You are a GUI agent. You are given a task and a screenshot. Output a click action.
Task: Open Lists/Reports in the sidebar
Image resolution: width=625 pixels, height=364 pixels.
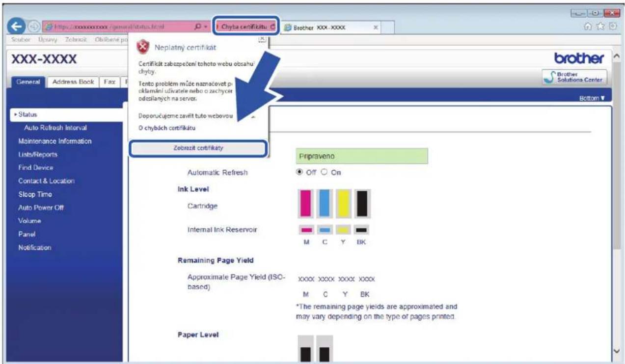click(37, 154)
